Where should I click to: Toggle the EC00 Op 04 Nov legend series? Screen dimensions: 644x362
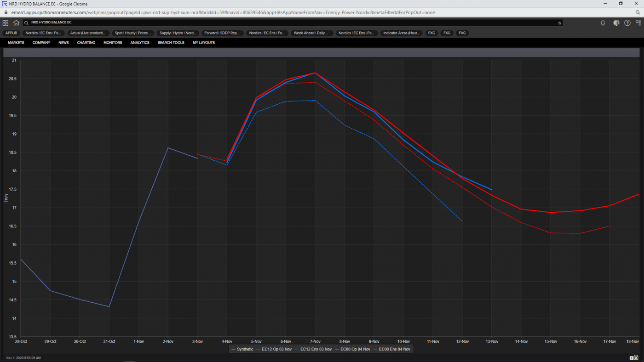pyautogui.click(x=353, y=350)
